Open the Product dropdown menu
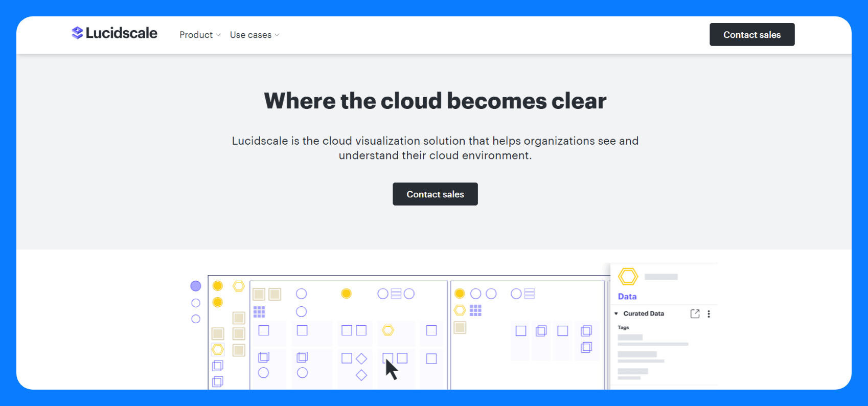The width and height of the screenshot is (868, 406). point(200,35)
